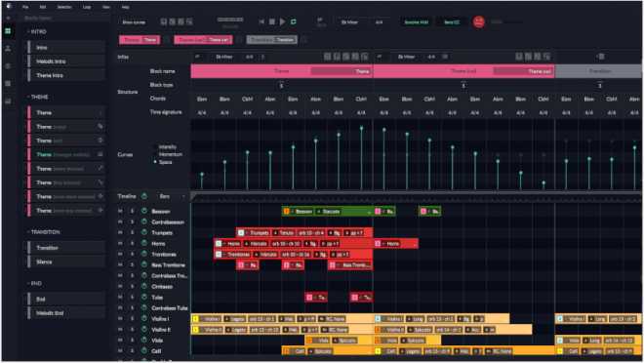Open the Edit menu
Viewport: 644px width, 363px height.
tap(43, 7)
